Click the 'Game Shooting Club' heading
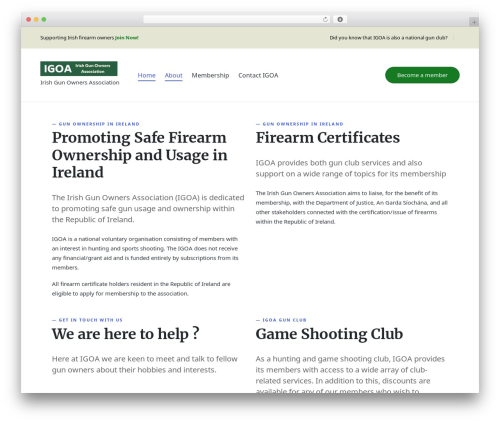The width and height of the screenshot is (500, 423). (x=329, y=334)
